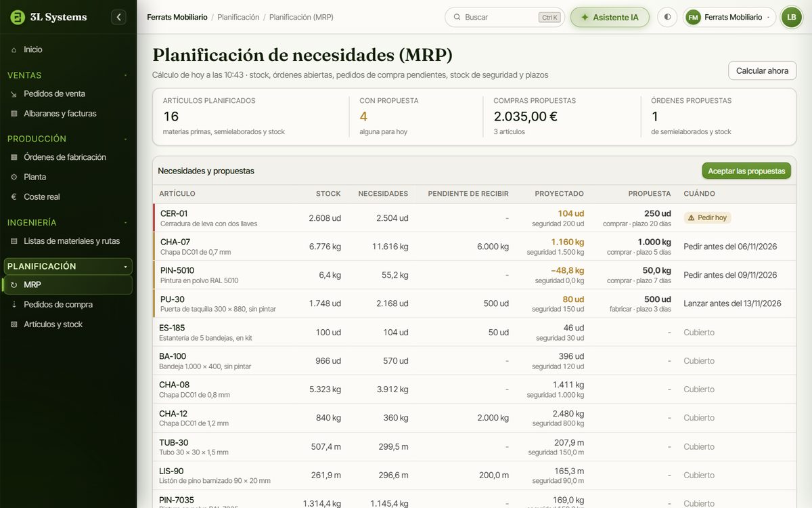Select the CHA-08 article code
The height and width of the screenshot is (508, 812).
tap(174, 385)
